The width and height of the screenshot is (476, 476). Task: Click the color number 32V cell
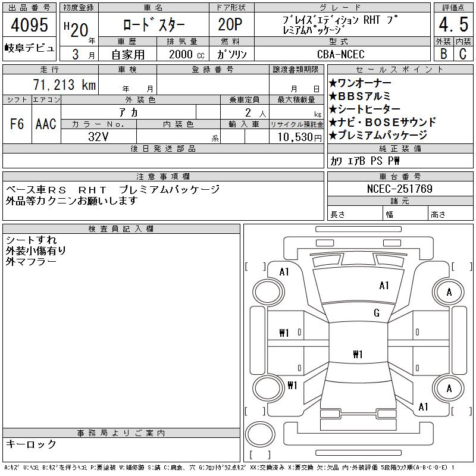(x=99, y=136)
